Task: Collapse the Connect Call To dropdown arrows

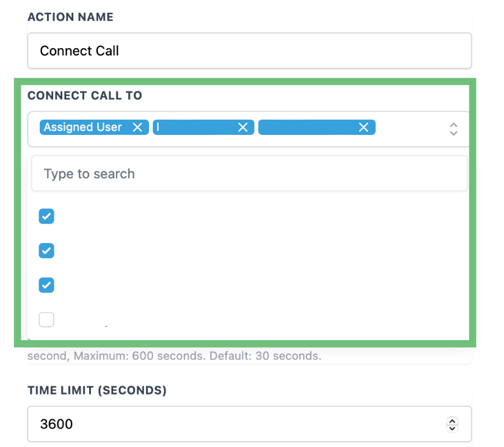Action: 453,128
